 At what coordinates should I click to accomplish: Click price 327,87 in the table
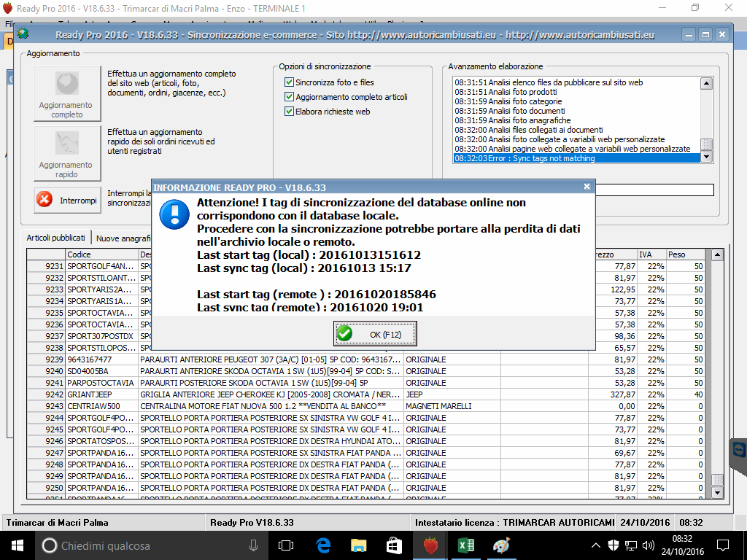613,394
